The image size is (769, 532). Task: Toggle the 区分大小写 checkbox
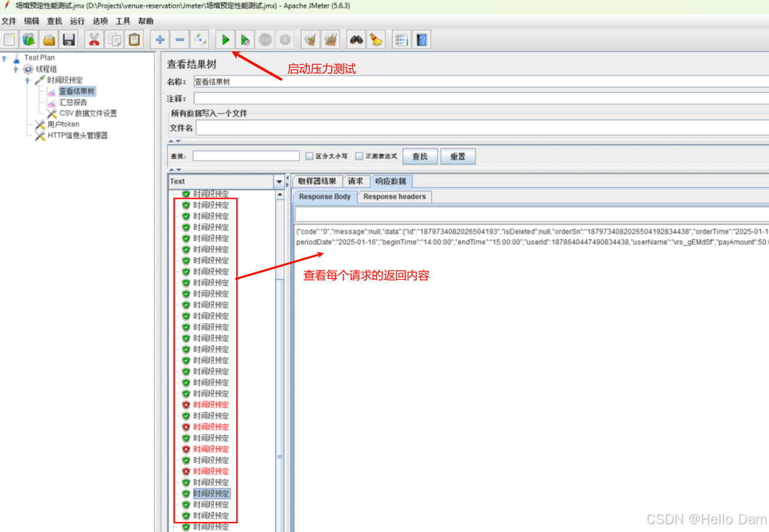click(309, 156)
